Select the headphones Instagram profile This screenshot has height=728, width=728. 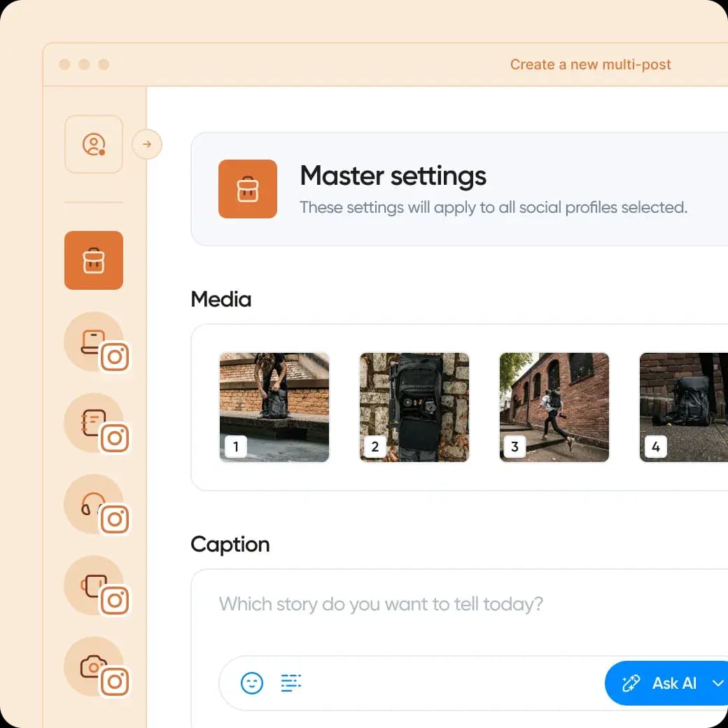click(94, 504)
